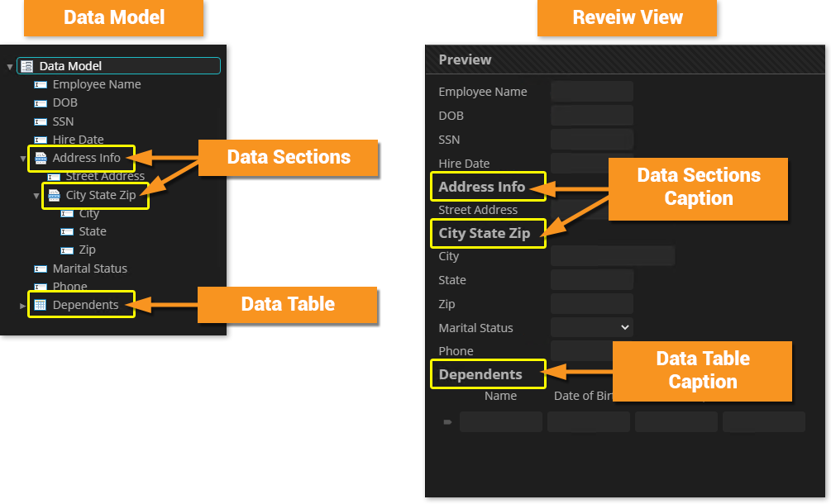831x504 pixels.
Task: Expand the Dependents table node
Action: 23,306
